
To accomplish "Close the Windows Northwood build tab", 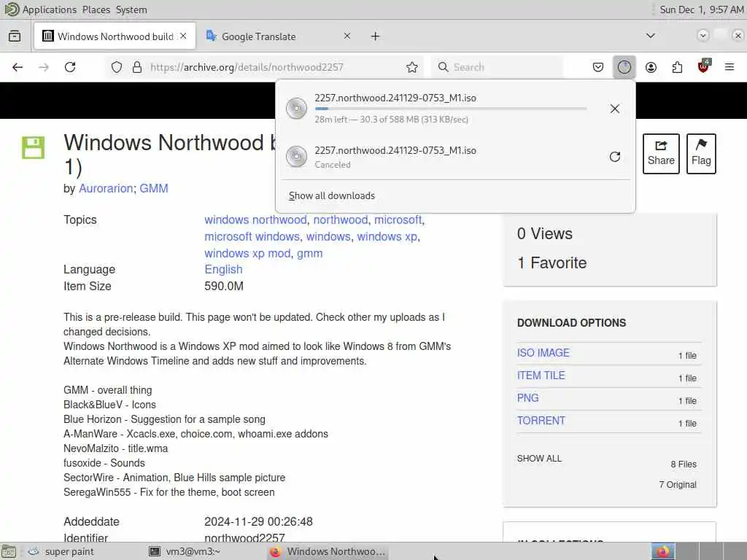I will 183,36.
